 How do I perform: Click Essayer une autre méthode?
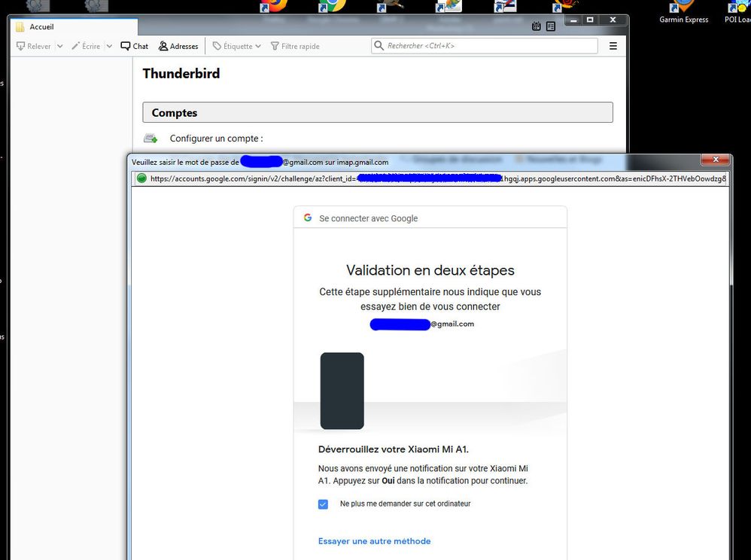point(374,540)
